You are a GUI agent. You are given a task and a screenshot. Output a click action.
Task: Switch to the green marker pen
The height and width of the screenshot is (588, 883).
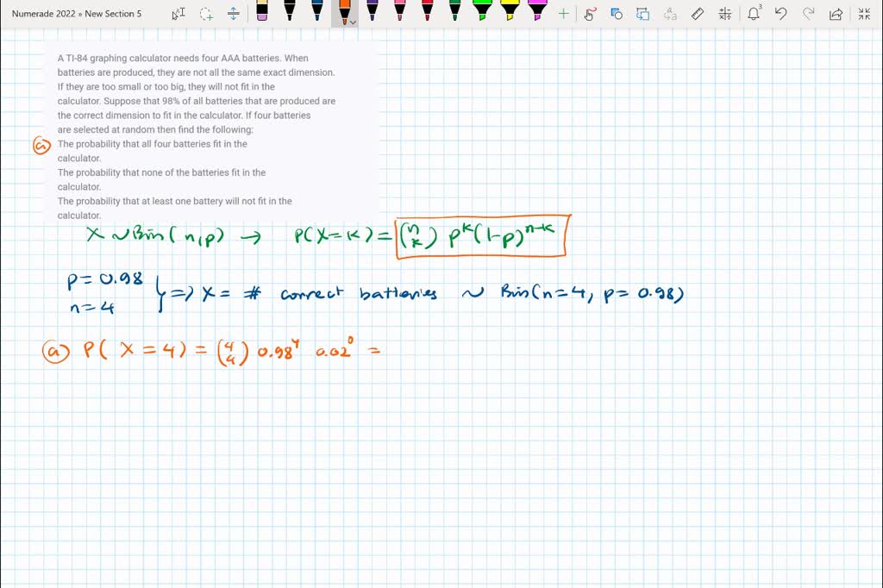[x=453, y=12]
